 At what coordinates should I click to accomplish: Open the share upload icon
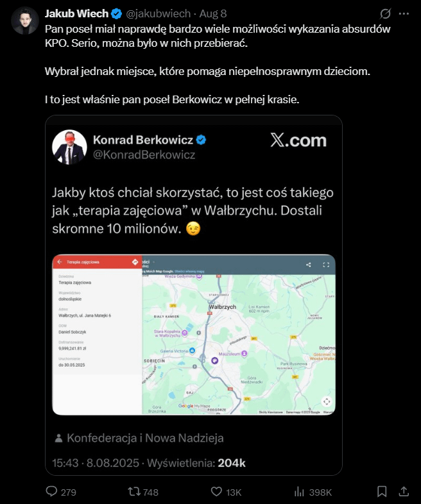[x=404, y=491]
